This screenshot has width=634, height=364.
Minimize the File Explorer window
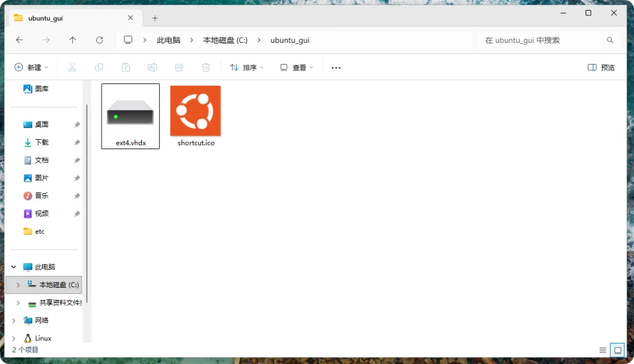563,13
